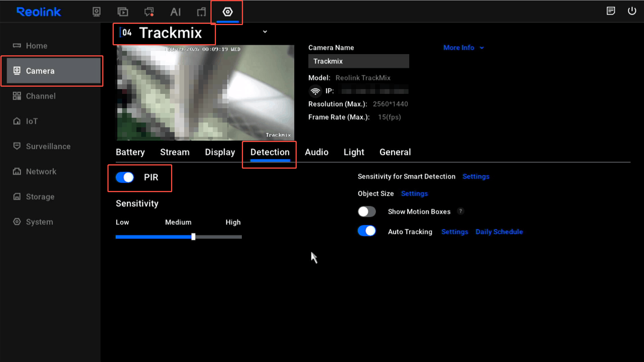
Task: Click the 04 Trackmix camera title
Action: point(161,33)
